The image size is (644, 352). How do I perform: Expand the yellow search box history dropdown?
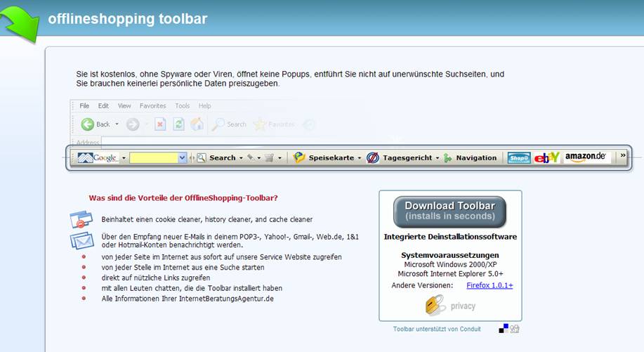coord(183,157)
